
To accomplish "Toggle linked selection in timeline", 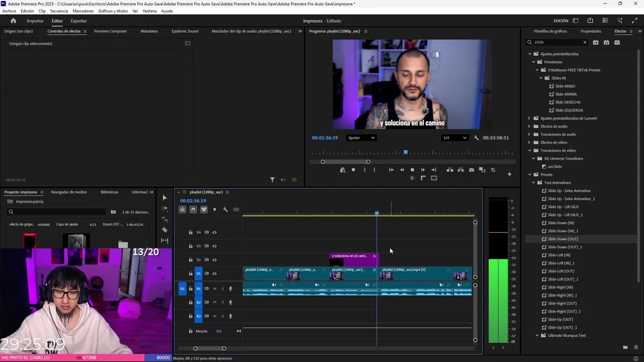I will coord(204,209).
